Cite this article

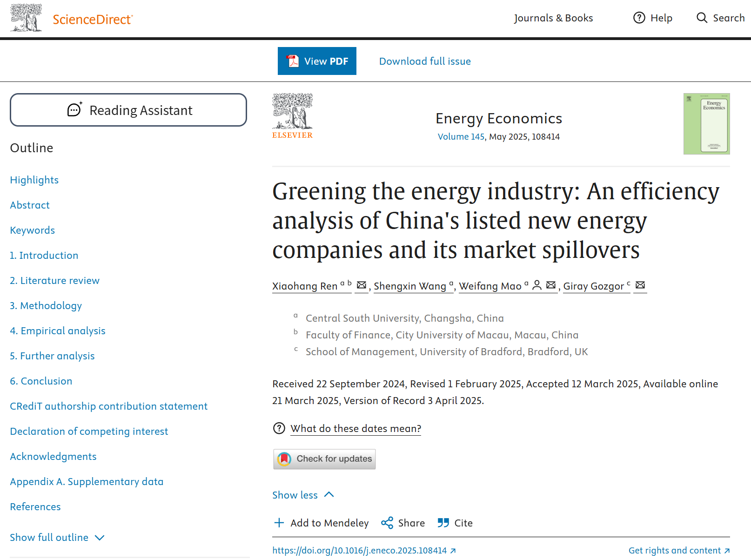(455, 523)
